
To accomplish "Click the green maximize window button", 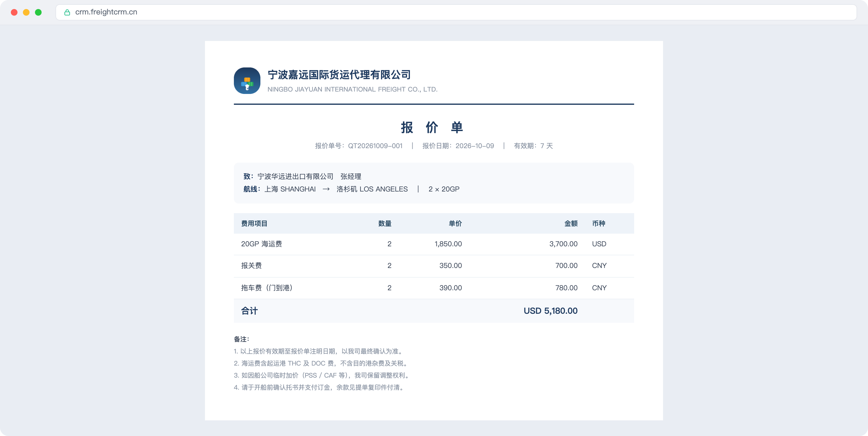I will tap(38, 12).
